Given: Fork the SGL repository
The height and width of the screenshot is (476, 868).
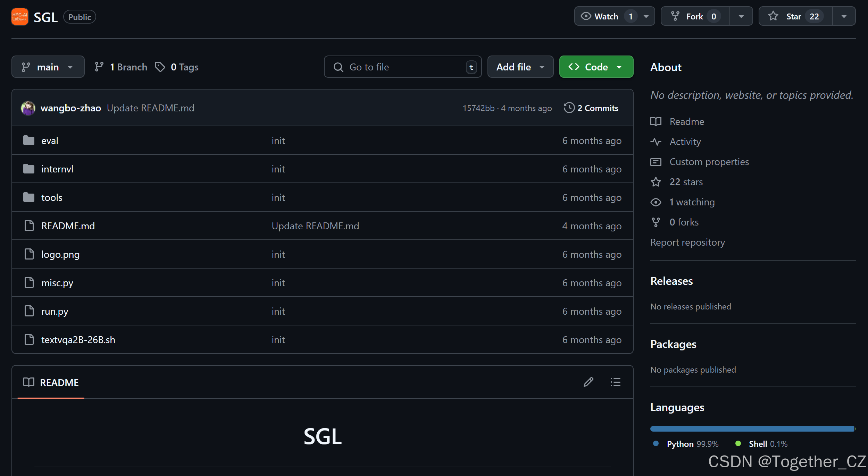Looking at the screenshot, I should click(695, 16).
